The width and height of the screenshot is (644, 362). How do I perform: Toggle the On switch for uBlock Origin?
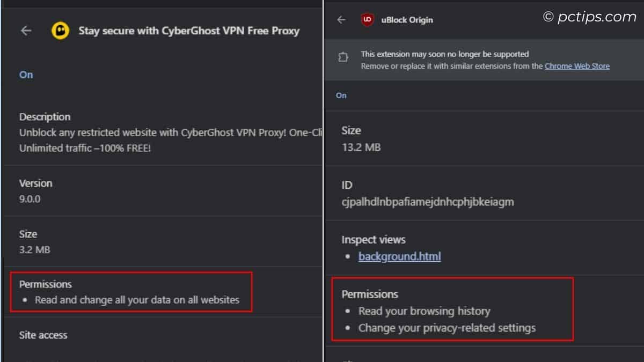point(341,95)
